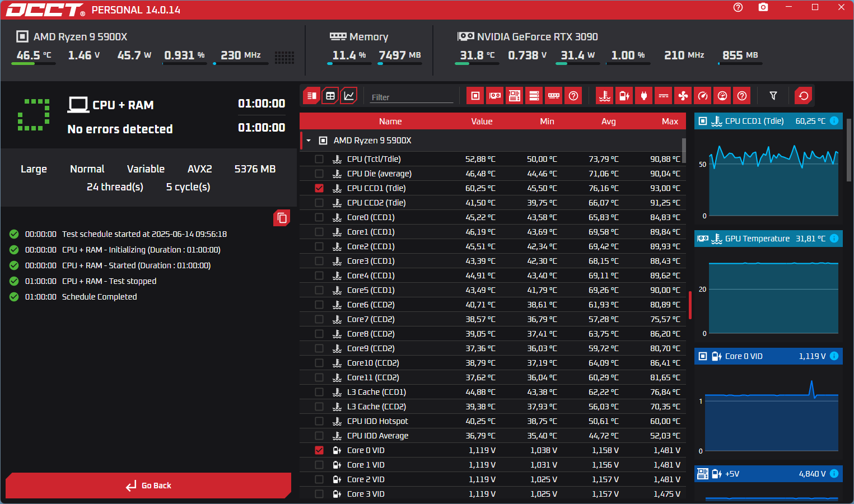Click the CPU + RAM - Test stopped entry
This screenshot has width=854, height=504.
109,281
